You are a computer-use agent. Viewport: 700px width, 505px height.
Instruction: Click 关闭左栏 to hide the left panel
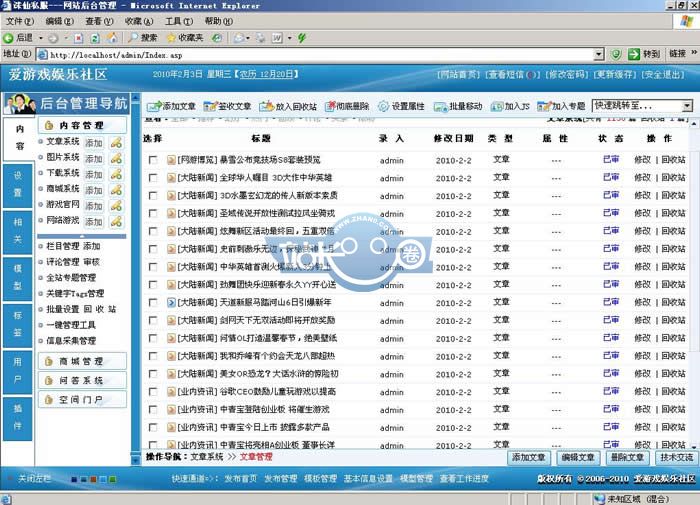coord(34,479)
